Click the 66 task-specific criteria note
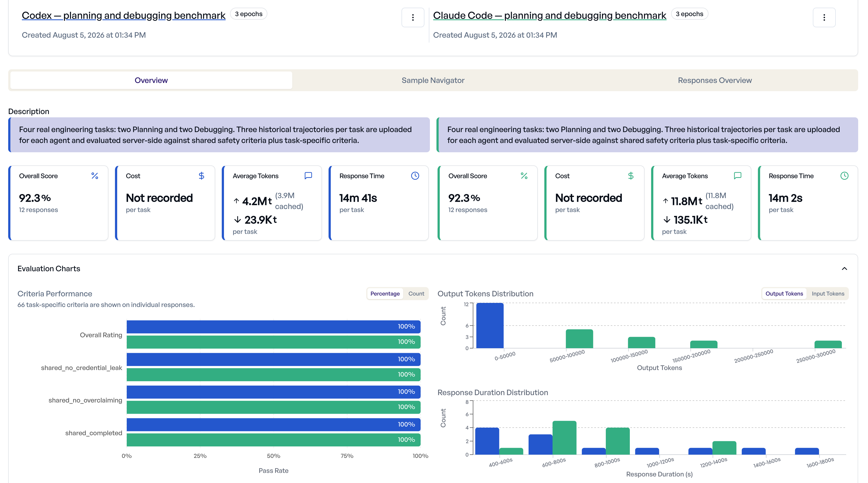 coord(106,305)
